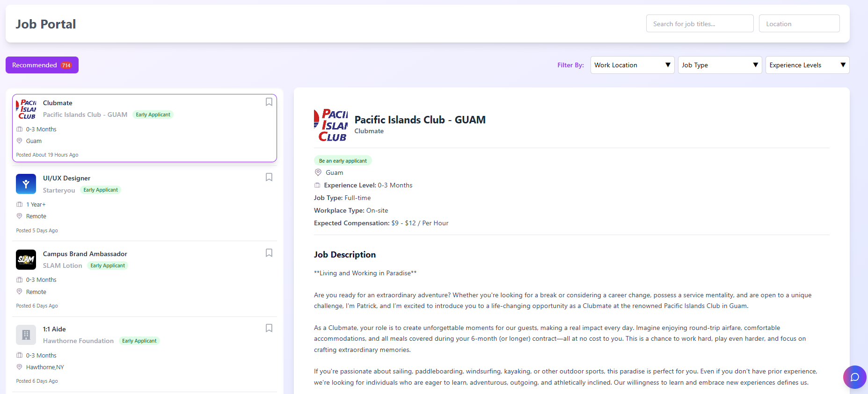This screenshot has width=868, height=394.
Task: Open the chat support bubble
Action: coord(854,377)
